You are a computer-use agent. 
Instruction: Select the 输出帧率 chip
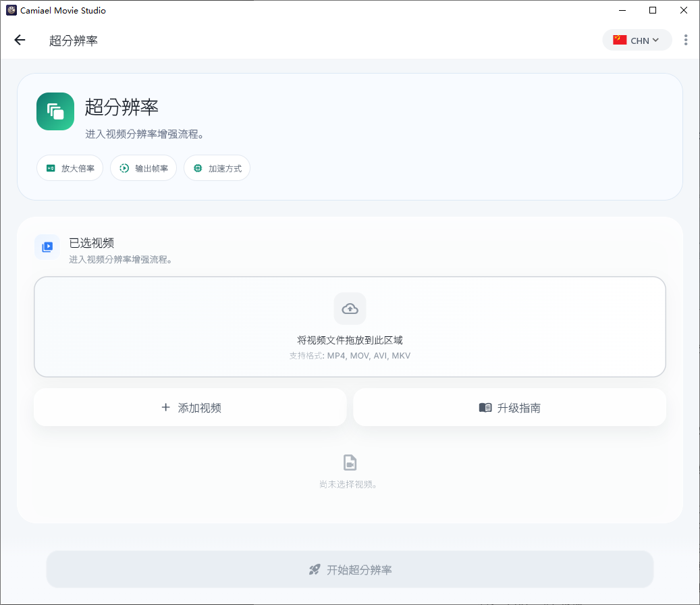[143, 168]
